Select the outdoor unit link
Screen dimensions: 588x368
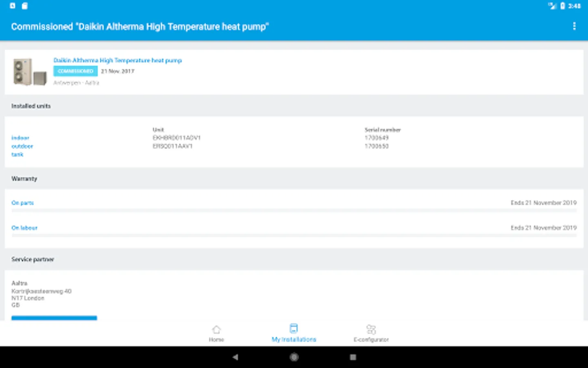coord(22,146)
